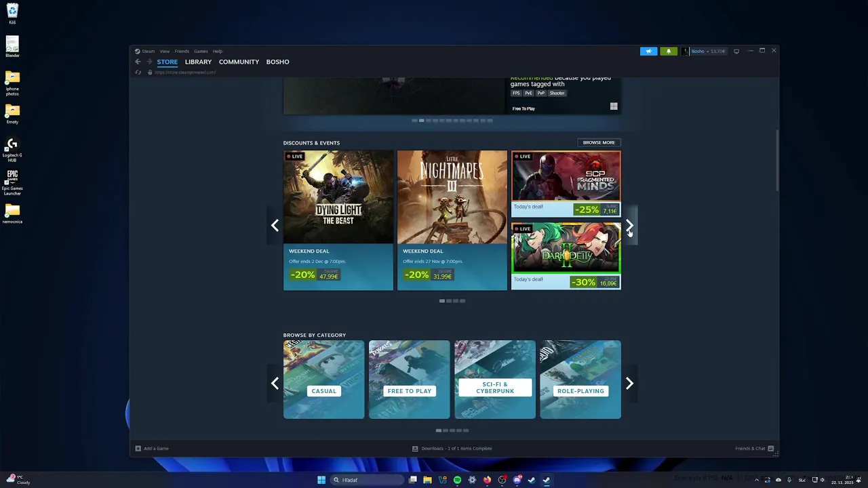Click the Hľadať taskbar search box
This screenshot has width=868, height=488.
pos(366,480)
